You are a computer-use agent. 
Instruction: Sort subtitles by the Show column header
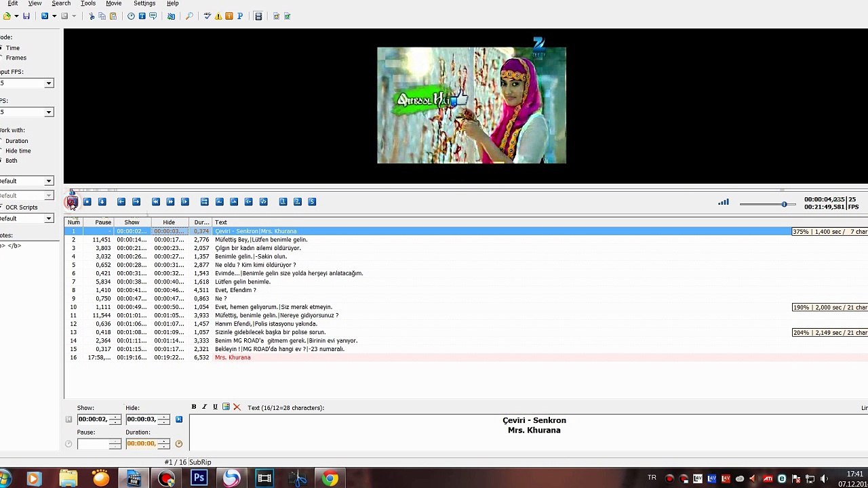[132, 222]
